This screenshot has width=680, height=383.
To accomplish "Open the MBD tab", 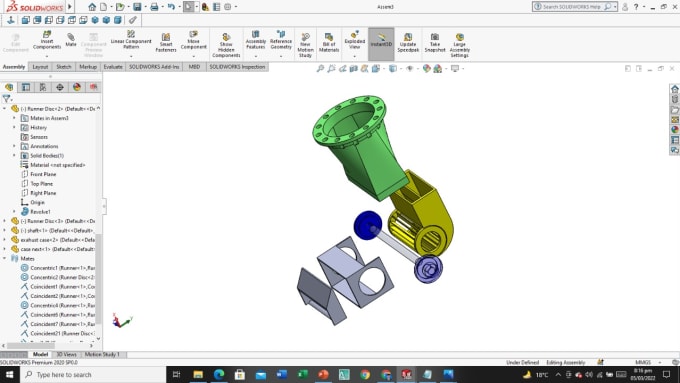I will 194,67.
